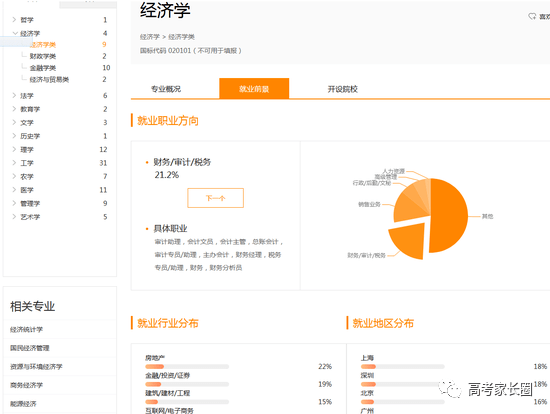Expand the 工学 category chevron
550x414 pixels.
tap(14, 163)
